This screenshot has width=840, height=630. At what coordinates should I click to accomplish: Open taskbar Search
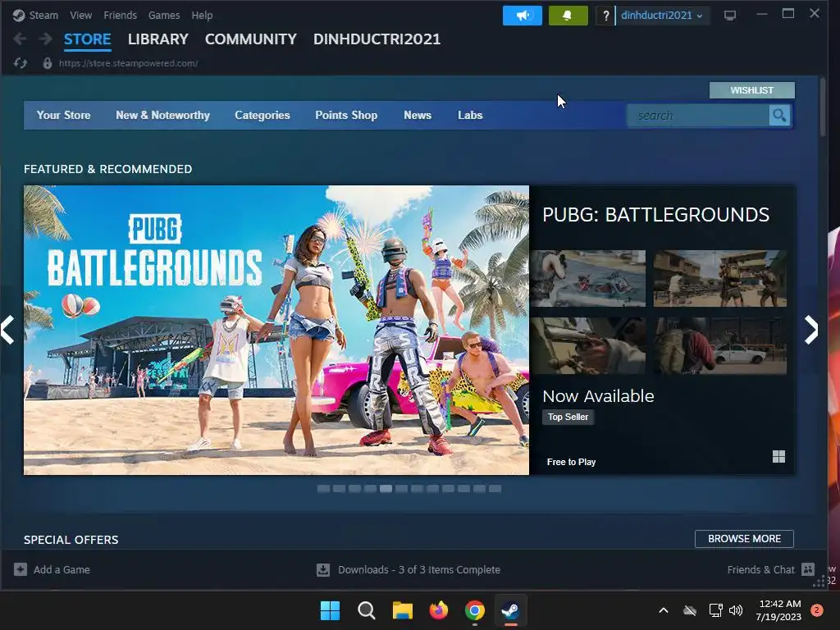[x=367, y=610]
